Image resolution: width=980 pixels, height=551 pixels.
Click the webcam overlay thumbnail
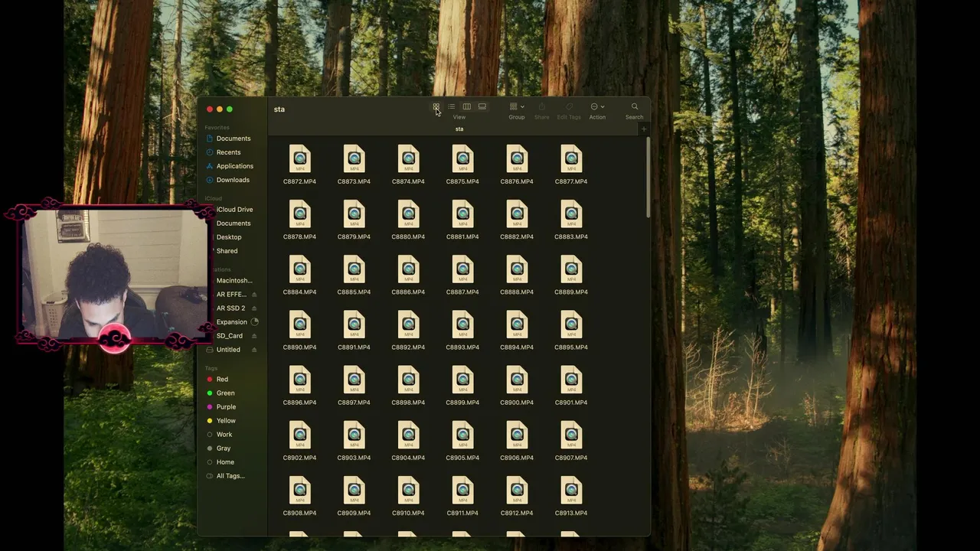tap(113, 275)
